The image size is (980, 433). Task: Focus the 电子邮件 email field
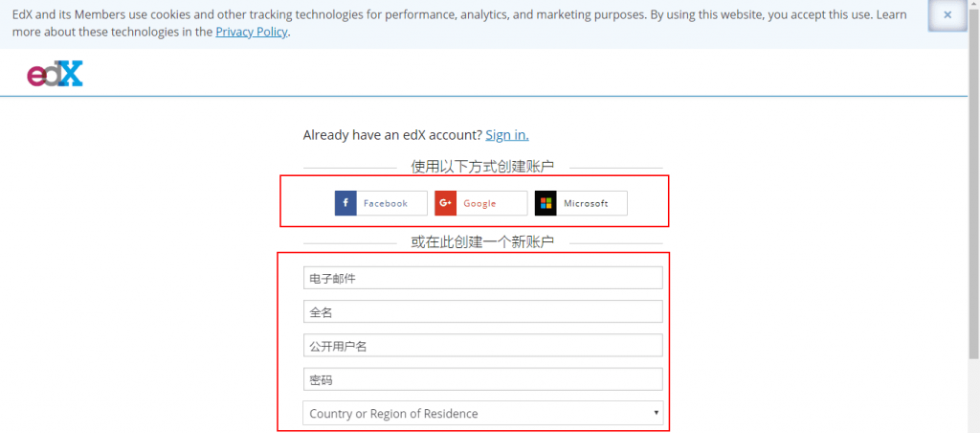point(482,278)
